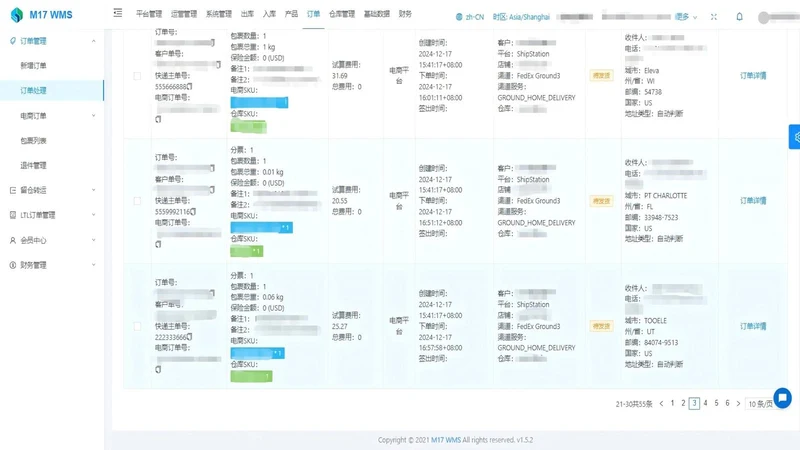Toggle fullscreen mode icon
This screenshot has width=800, height=450.
click(x=714, y=17)
